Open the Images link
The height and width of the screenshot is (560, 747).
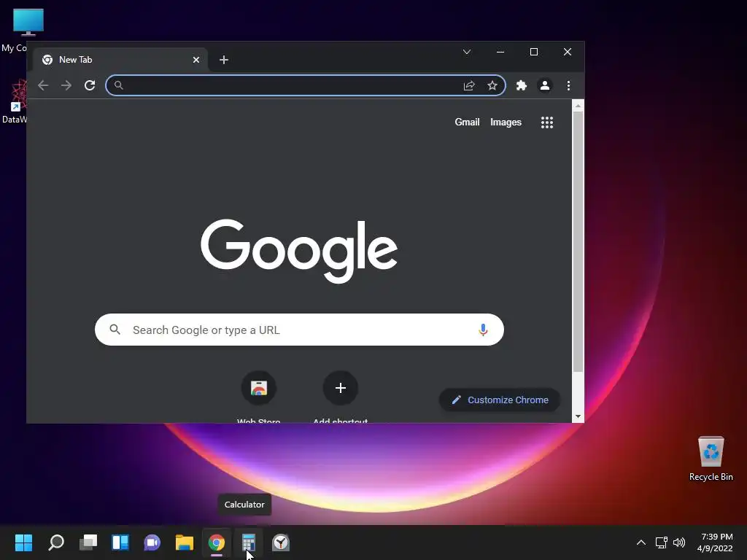click(506, 122)
